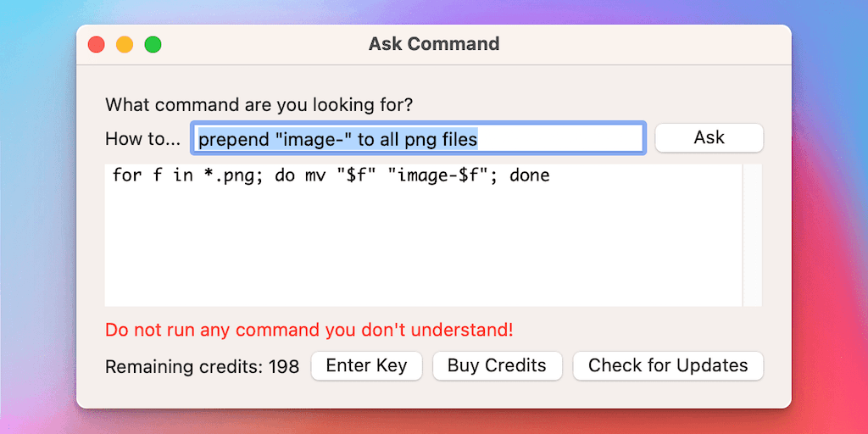The width and height of the screenshot is (868, 434).
Task: Click the Check for Updates button
Action: pyautogui.click(x=668, y=365)
